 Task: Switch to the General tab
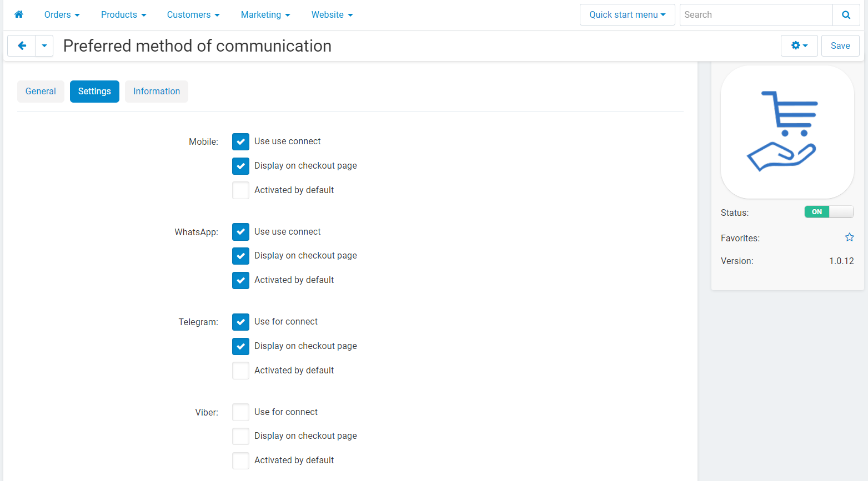(41, 92)
